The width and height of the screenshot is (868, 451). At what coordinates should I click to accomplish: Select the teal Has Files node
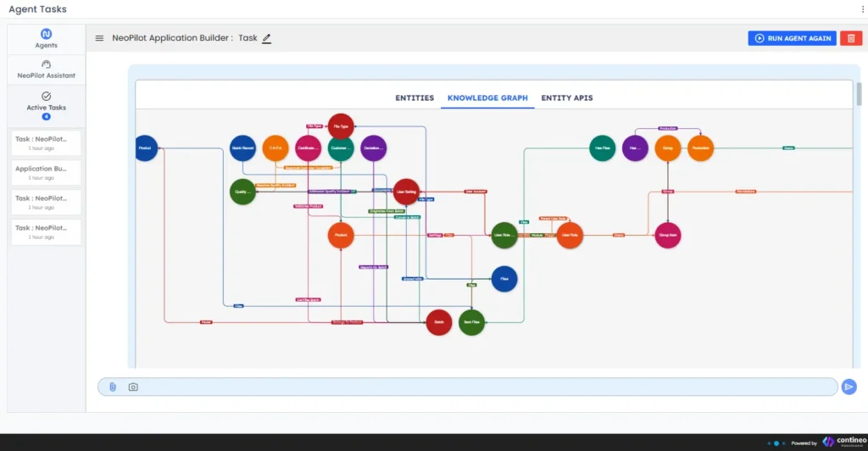tap(603, 148)
